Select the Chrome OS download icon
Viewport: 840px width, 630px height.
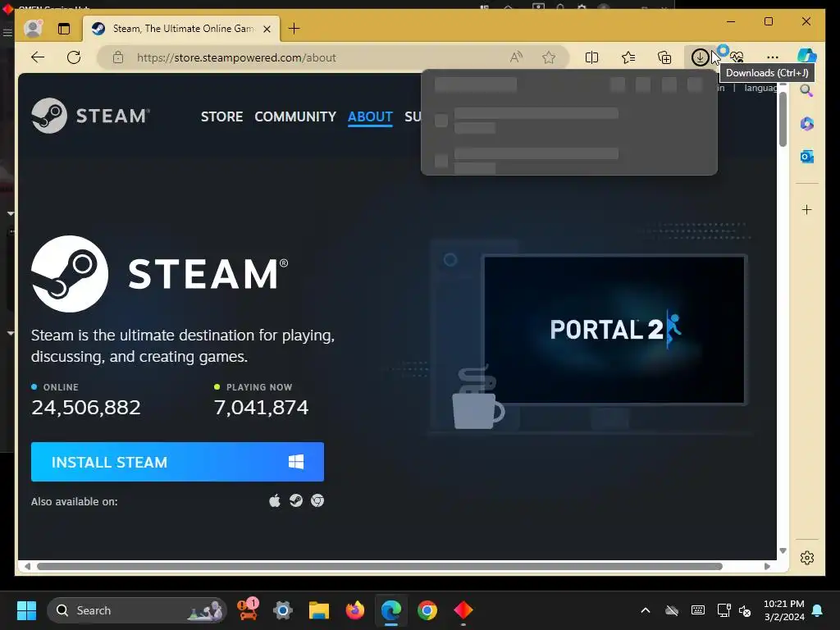(317, 501)
